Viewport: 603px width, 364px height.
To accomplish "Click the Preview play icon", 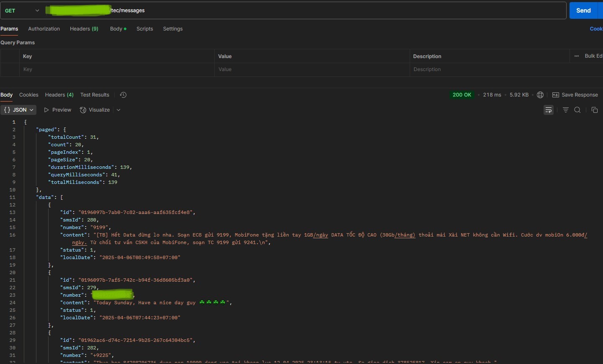I will pos(47,110).
